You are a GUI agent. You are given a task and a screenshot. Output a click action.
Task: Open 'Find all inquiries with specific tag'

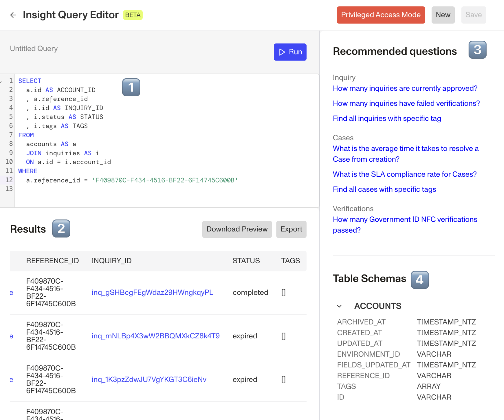click(387, 118)
